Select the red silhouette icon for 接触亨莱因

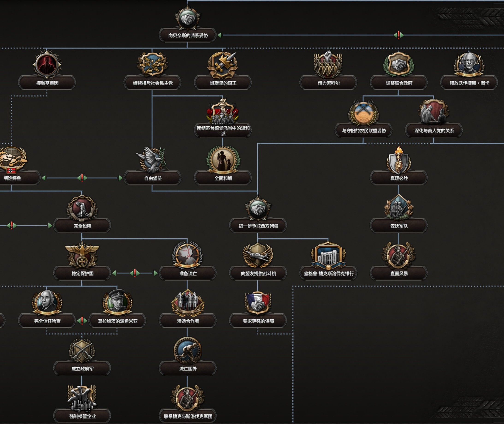point(47,65)
